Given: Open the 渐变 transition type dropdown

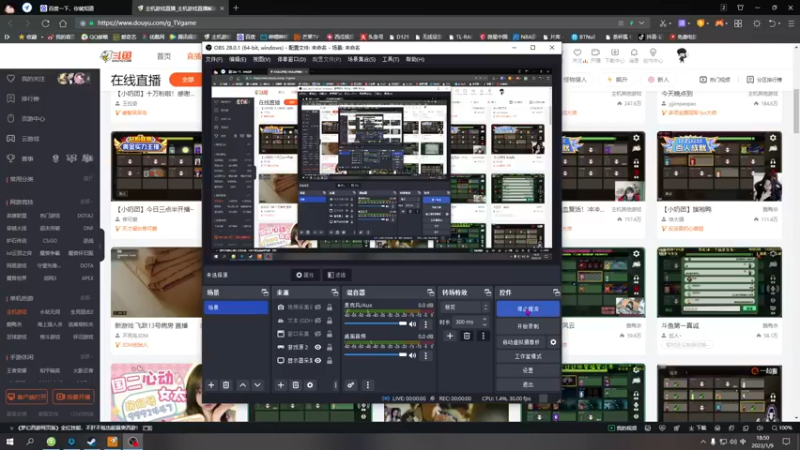Looking at the screenshot, I should coord(465,307).
